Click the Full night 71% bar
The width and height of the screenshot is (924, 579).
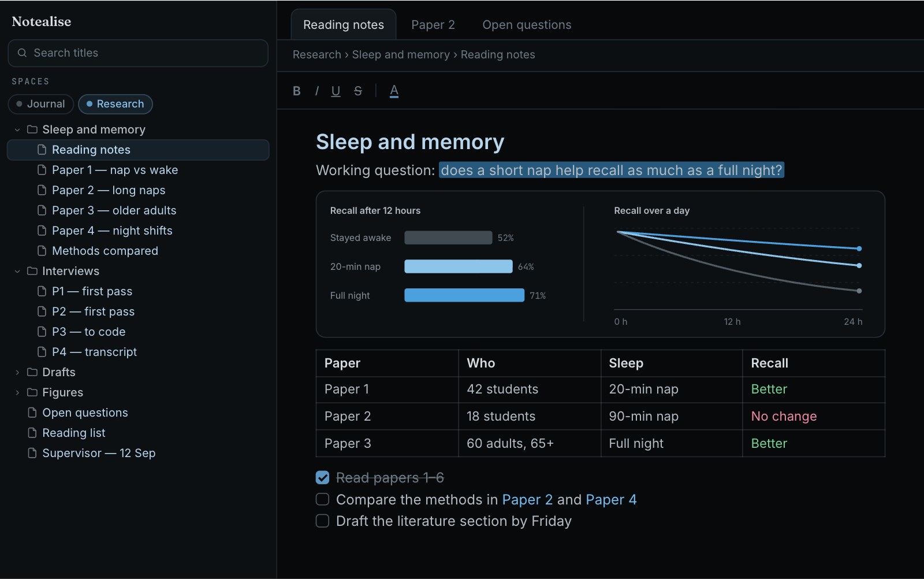pos(464,295)
